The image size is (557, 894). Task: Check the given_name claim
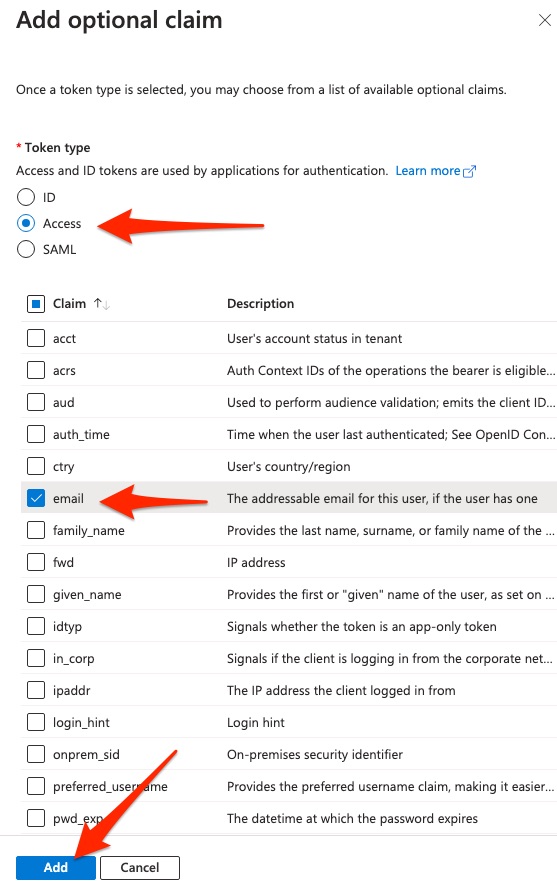point(36,594)
